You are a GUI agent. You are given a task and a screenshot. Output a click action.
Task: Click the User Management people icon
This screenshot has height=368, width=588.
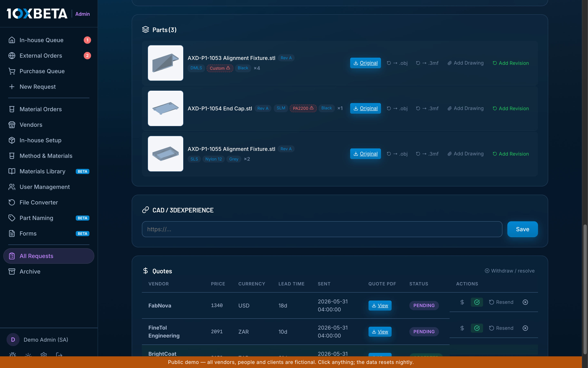(x=12, y=187)
